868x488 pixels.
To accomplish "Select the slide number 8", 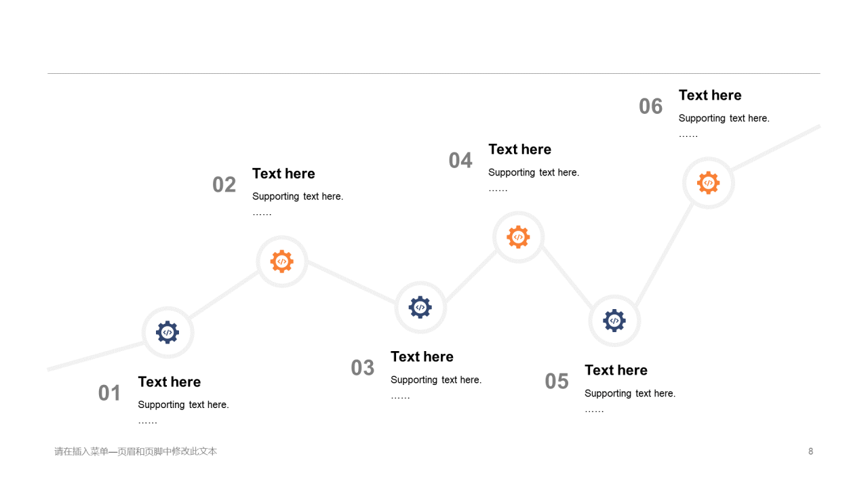I will (x=810, y=451).
